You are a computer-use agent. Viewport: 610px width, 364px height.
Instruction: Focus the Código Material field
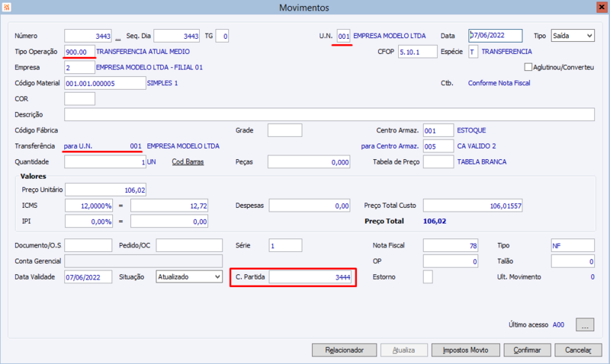(x=105, y=83)
